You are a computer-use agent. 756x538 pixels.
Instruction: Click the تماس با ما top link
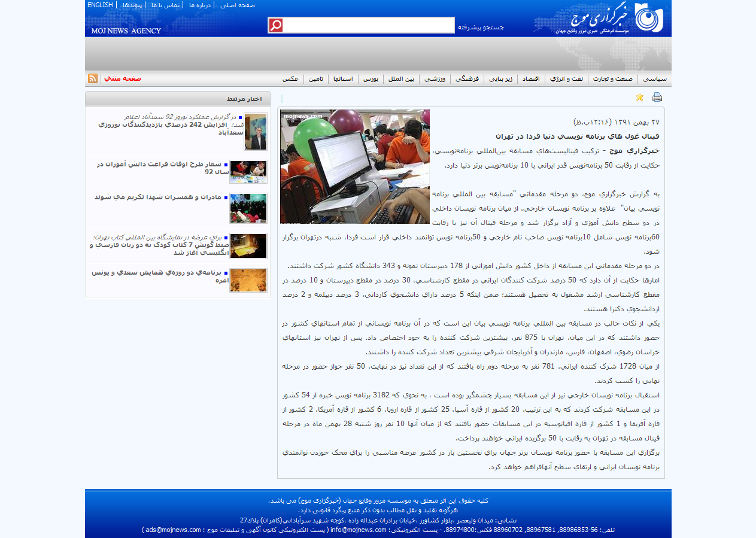[x=165, y=5]
